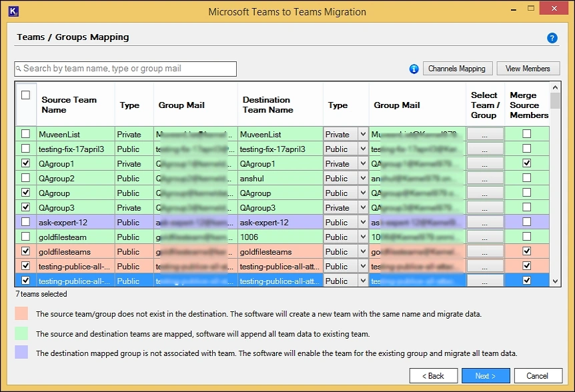
Task: Disable Merge Source Members for QAgroup1
Action: tap(526, 163)
